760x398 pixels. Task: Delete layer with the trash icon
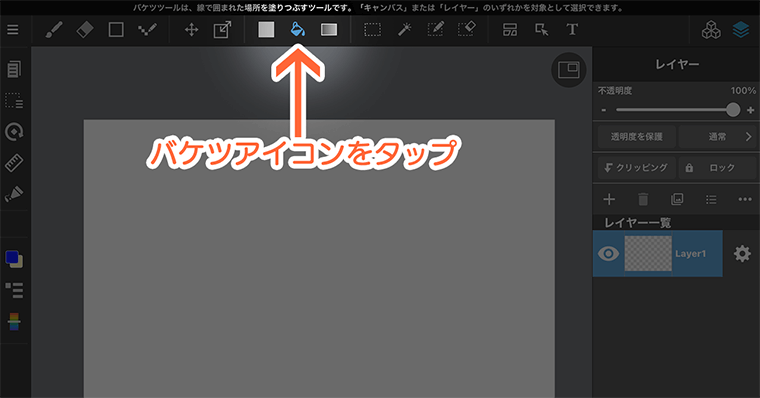[x=643, y=199]
